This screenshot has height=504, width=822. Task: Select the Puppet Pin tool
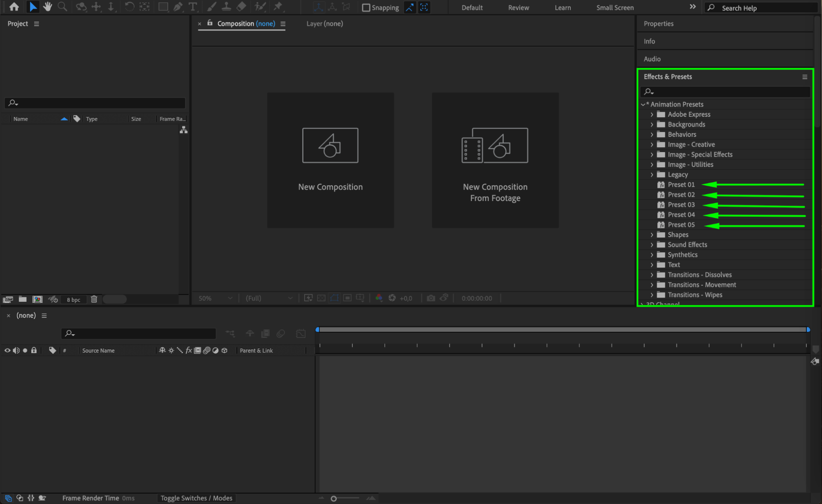(278, 7)
